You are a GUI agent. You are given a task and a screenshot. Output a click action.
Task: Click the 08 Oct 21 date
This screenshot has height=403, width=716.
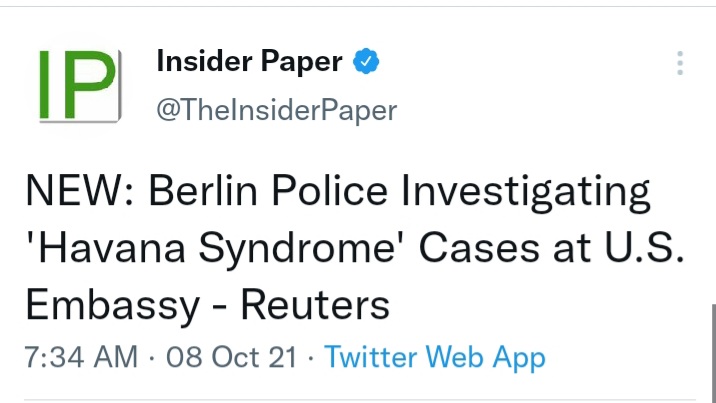pyautogui.click(x=230, y=357)
